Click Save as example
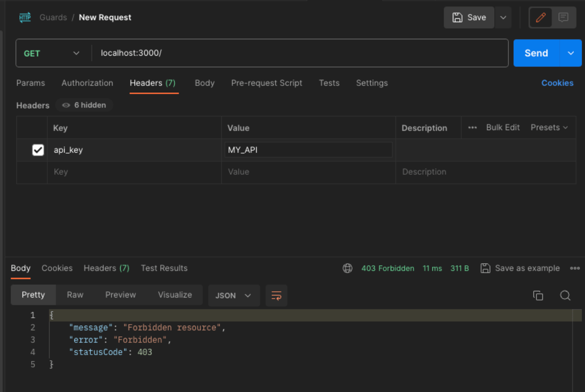The height and width of the screenshot is (392, 585). [520, 268]
